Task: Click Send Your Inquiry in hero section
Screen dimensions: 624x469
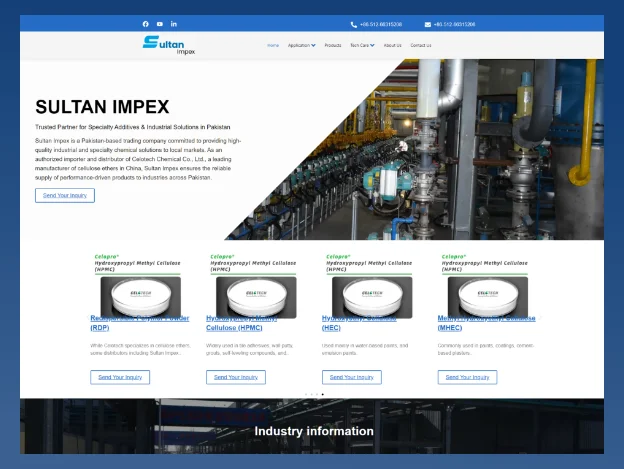Action: [65, 195]
